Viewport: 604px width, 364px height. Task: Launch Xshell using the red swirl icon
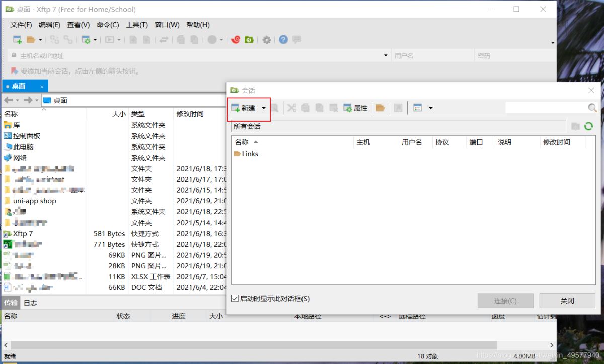[x=235, y=40]
